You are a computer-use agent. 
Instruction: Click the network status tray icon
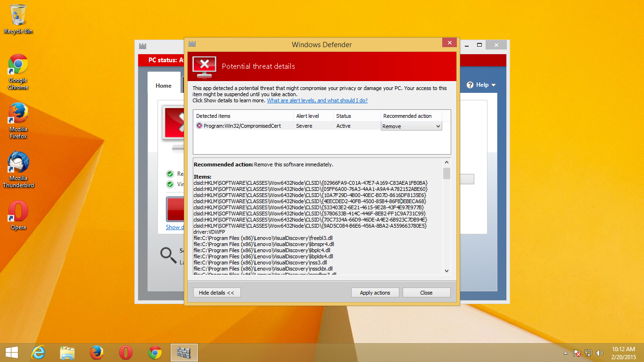(x=588, y=353)
